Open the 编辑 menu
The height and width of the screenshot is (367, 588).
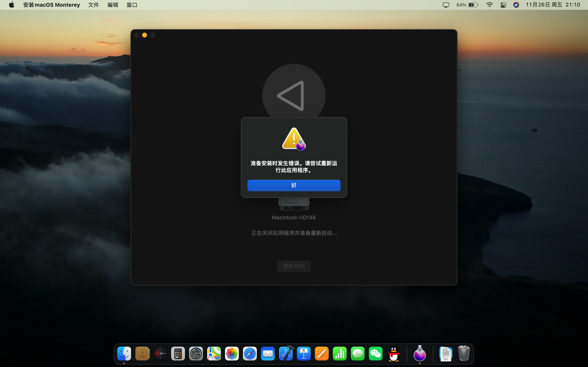coord(113,5)
